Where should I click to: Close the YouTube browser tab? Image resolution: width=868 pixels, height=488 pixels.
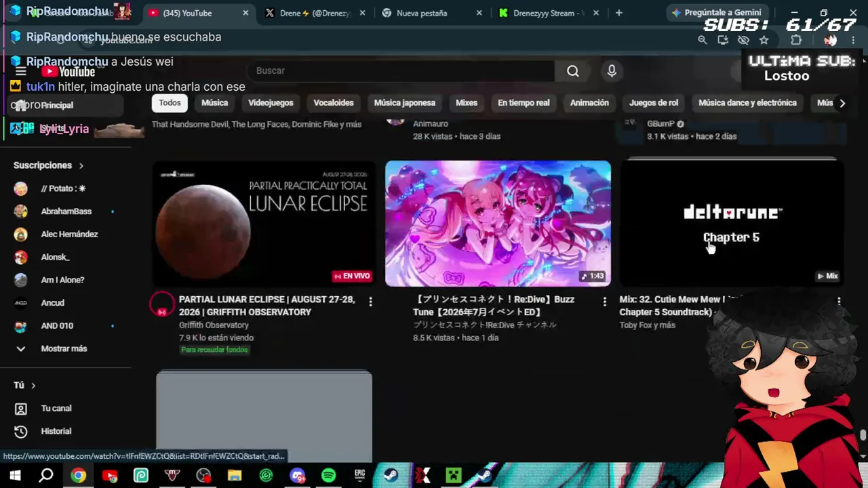click(x=245, y=13)
